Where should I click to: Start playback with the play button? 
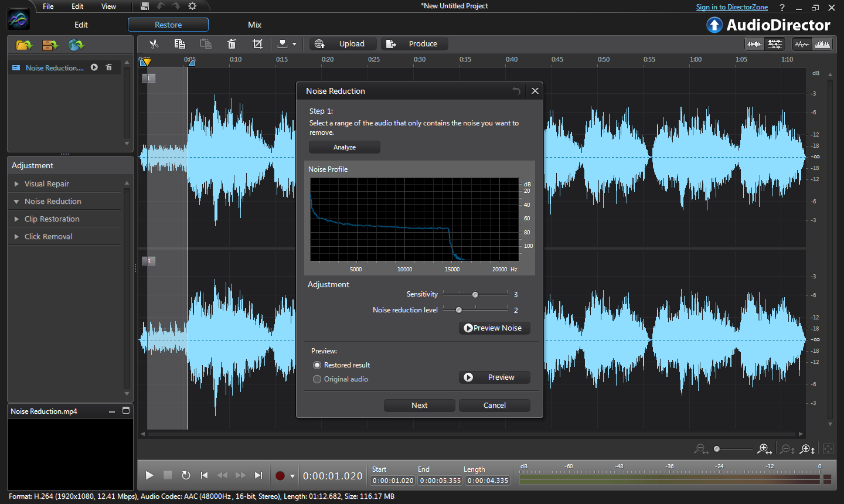tap(149, 475)
